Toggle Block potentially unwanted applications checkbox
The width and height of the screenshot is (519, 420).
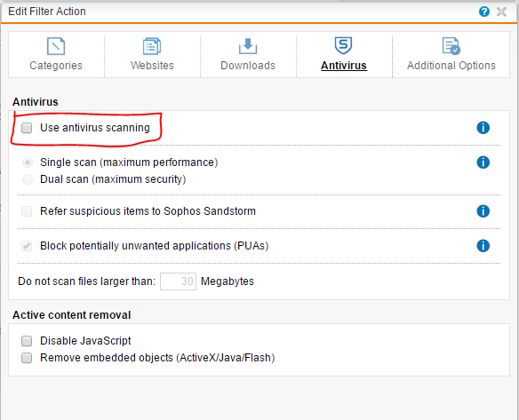(x=27, y=246)
